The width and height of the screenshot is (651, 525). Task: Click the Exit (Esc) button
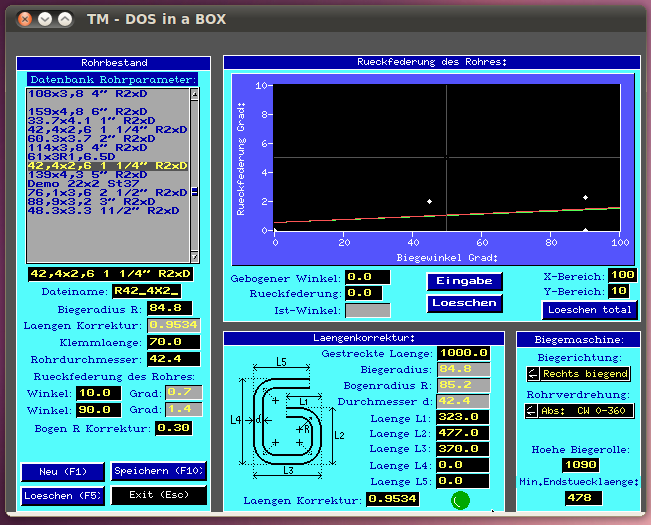pyautogui.click(x=158, y=495)
